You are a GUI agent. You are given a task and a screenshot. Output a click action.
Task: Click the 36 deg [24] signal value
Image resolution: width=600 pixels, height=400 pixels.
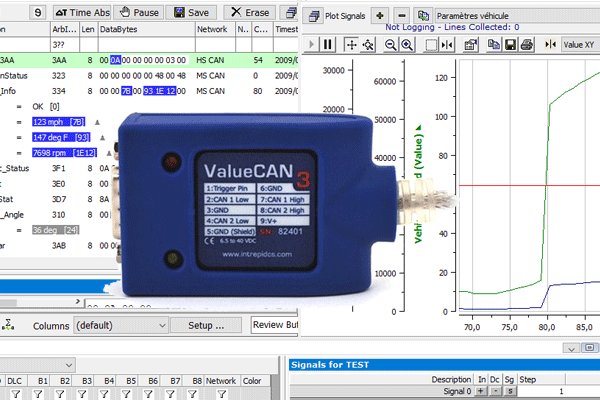[x=55, y=230]
